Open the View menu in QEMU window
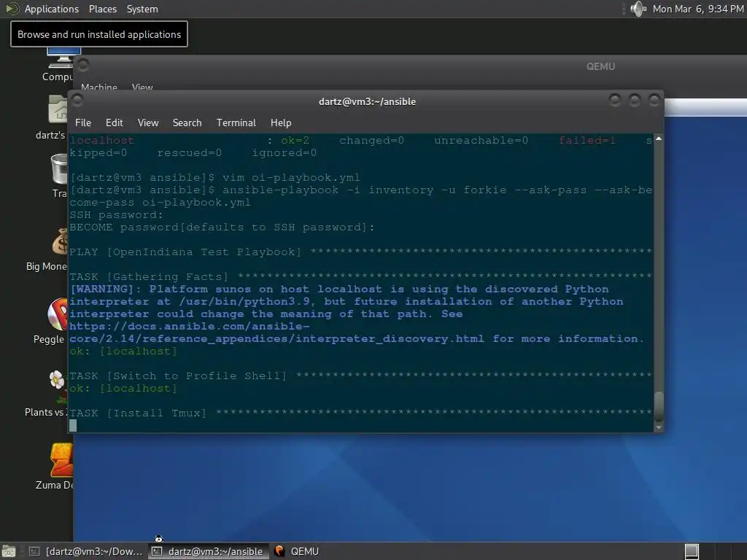 (x=142, y=87)
